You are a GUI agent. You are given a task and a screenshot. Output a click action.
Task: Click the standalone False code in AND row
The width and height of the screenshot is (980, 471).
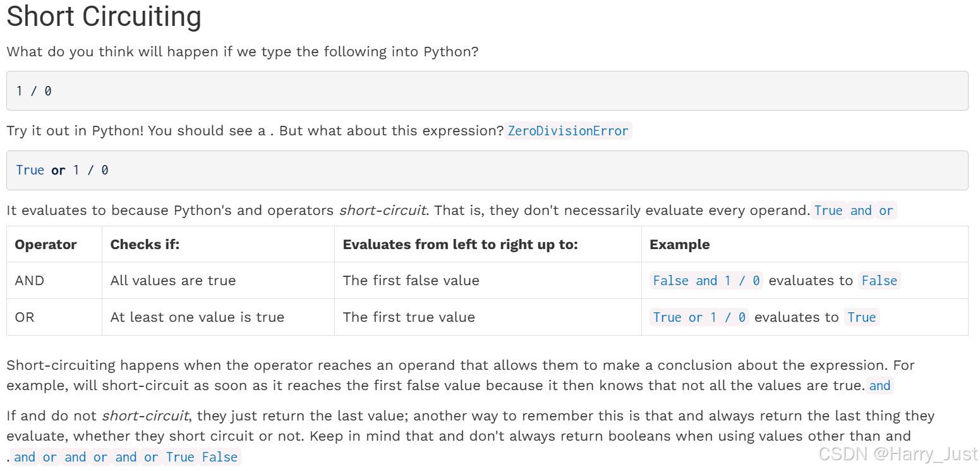click(x=879, y=281)
